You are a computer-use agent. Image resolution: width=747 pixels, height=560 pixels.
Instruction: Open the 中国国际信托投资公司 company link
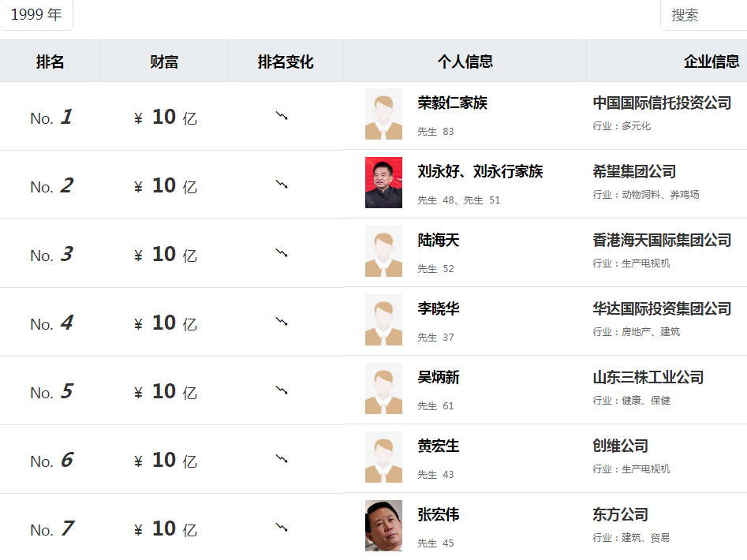tap(662, 103)
